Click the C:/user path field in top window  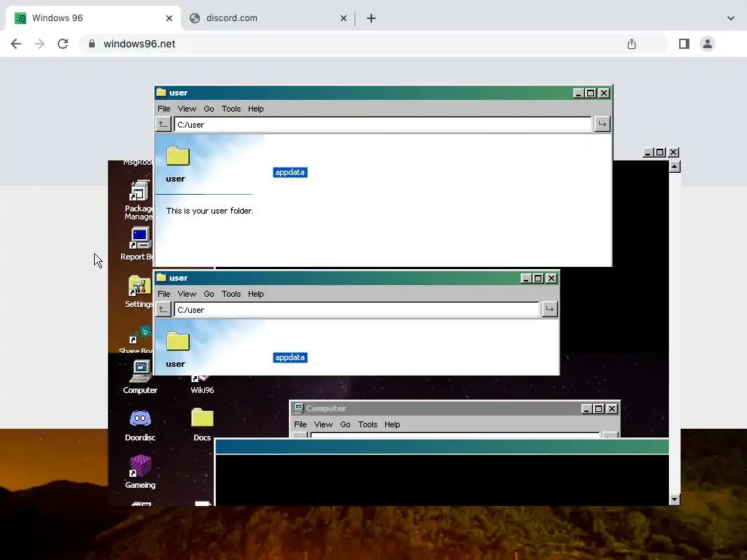[x=382, y=124]
